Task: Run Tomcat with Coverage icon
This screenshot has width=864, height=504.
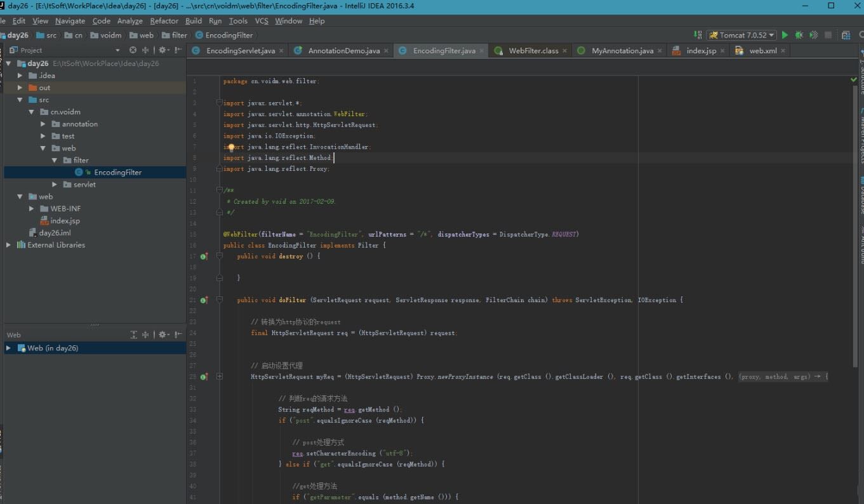Action: tap(813, 35)
